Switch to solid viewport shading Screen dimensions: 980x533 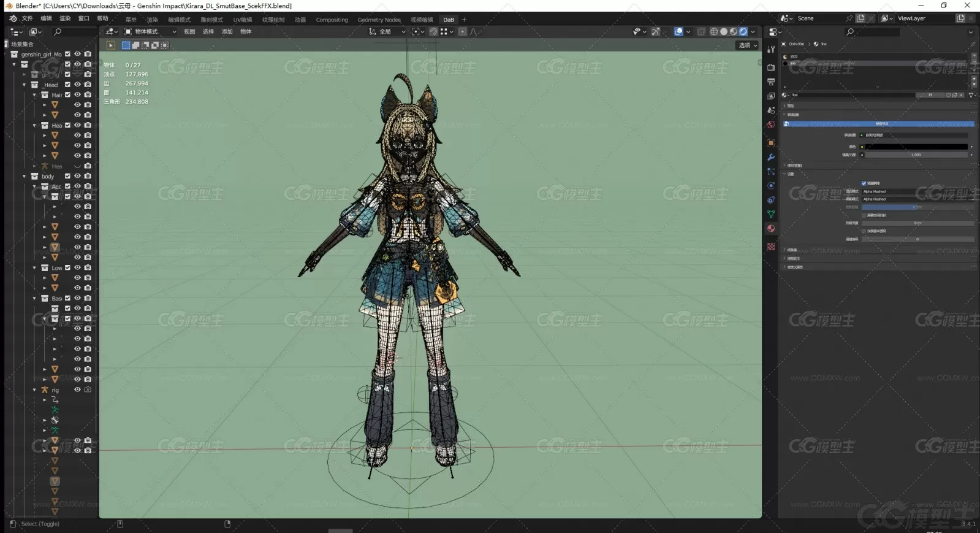point(724,31)
